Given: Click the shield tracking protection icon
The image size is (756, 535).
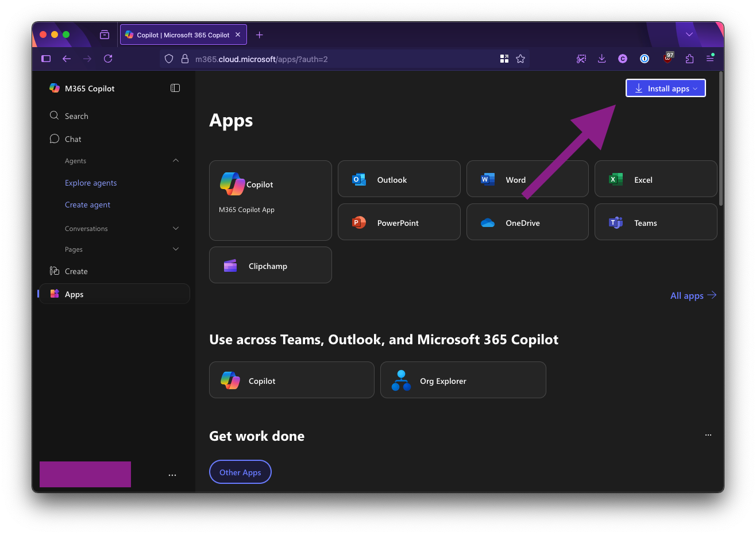Looking at the screenshot, I should [169, 59].
